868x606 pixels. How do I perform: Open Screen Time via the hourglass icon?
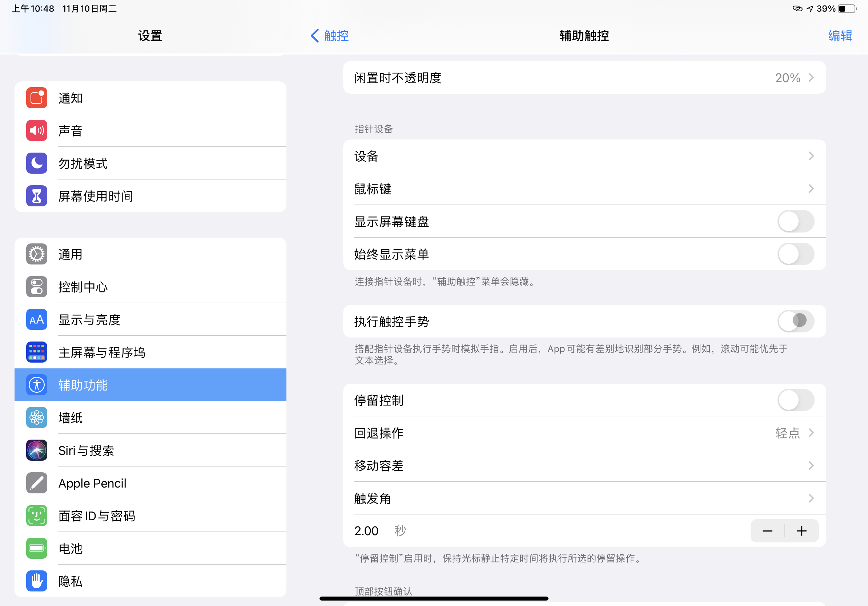[x=37, y=196]
